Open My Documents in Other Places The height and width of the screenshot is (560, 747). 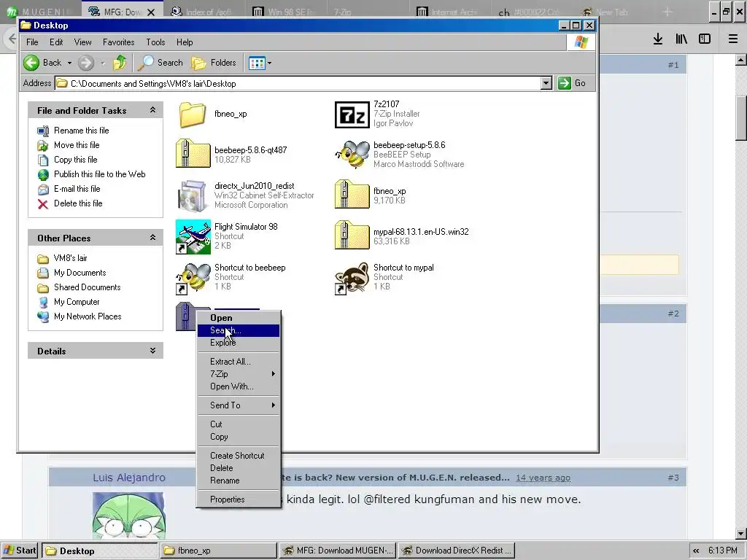(x=80, y=273)
